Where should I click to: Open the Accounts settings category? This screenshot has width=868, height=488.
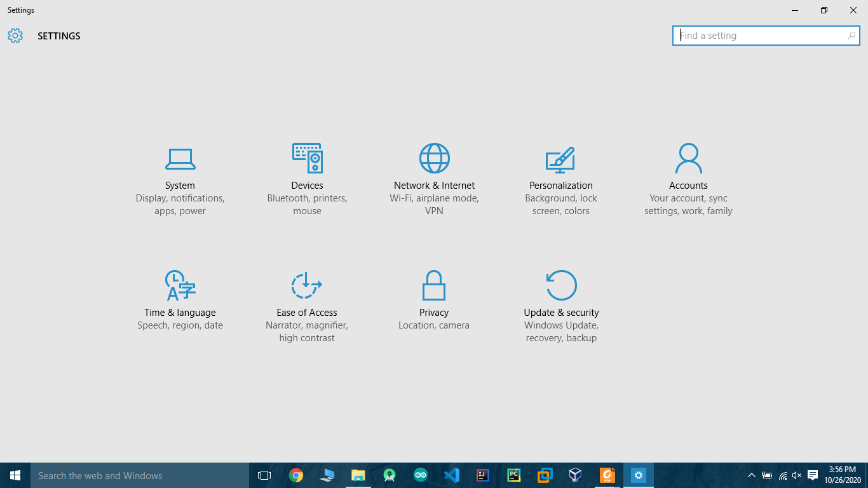click(x=688, y=180)
